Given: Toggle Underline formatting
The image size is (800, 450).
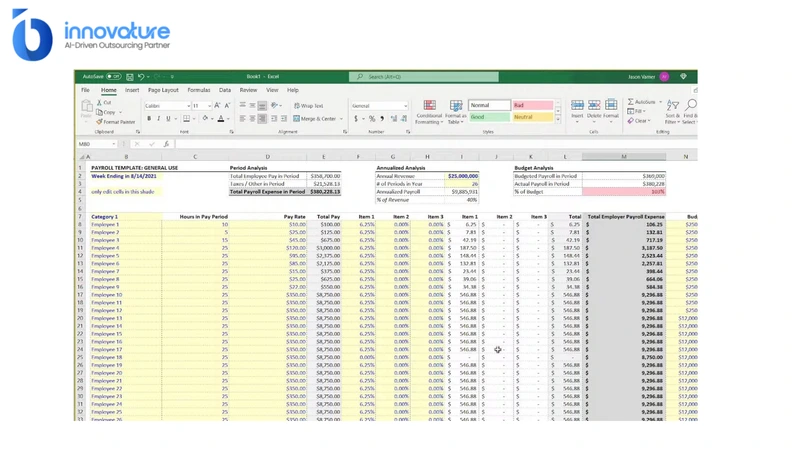Looking at the screenshot, I should point(168,119).
